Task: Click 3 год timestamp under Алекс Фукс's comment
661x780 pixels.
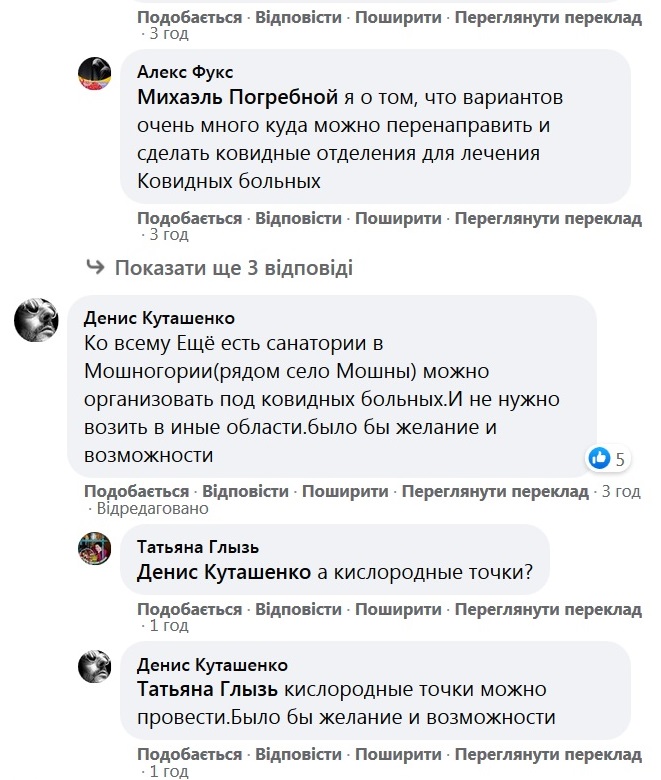Action: tap(169, 235)
